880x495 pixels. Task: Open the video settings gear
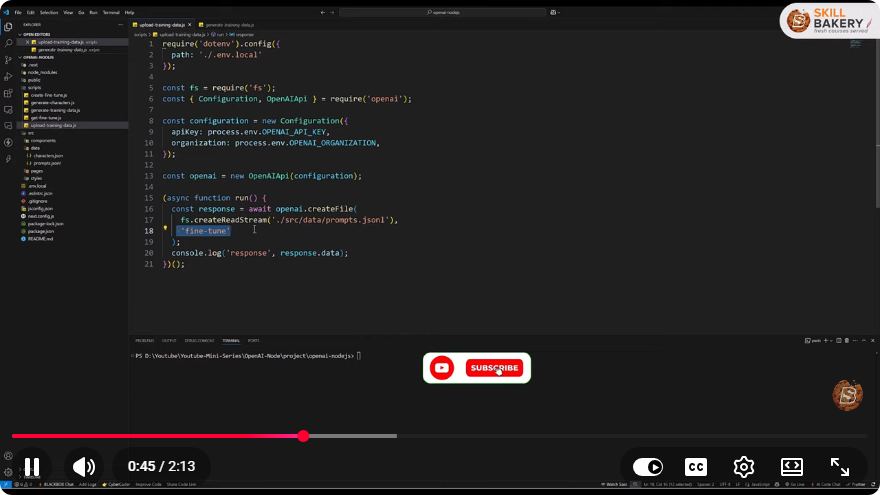744,466
